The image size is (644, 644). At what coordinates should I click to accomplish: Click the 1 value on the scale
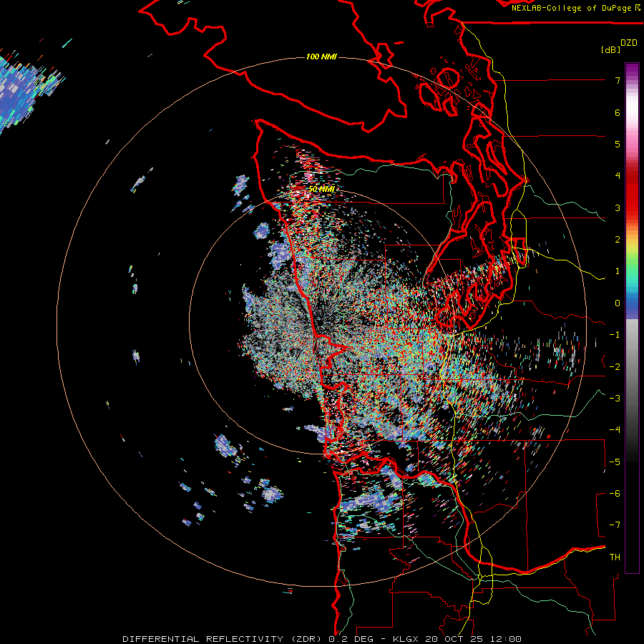tap(618, 271)
